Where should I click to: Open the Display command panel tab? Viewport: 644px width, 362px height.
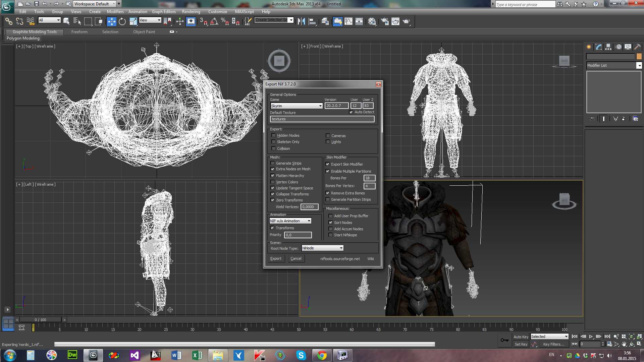coord(628,47)
